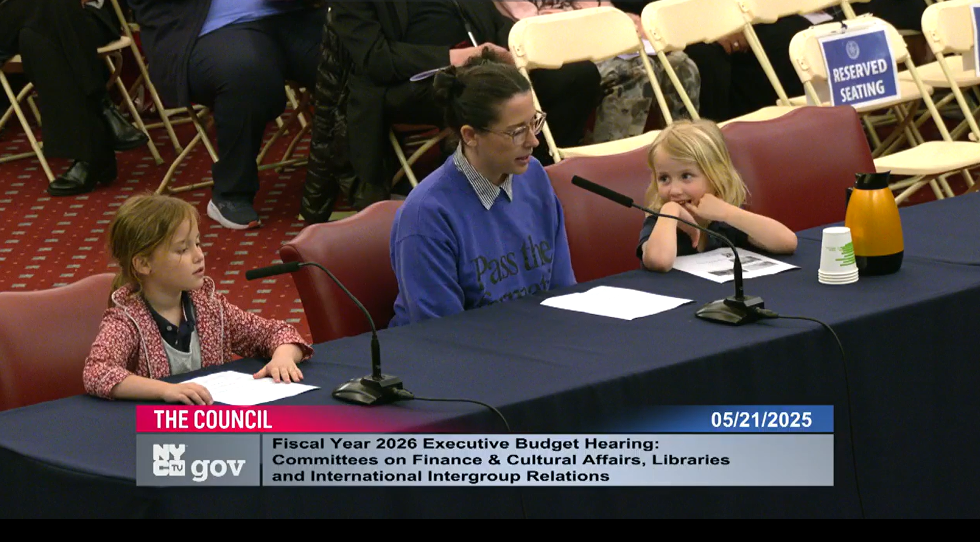Click the RESERVED SEATING sign on the chair
Screen dimensions: 980x542
pyautogui.click(x=859, y=67)
